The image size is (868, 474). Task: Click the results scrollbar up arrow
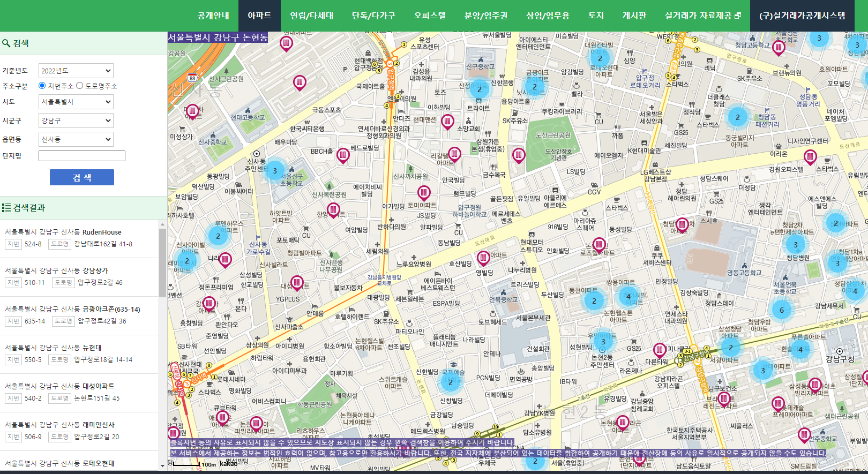coord(163,224)
